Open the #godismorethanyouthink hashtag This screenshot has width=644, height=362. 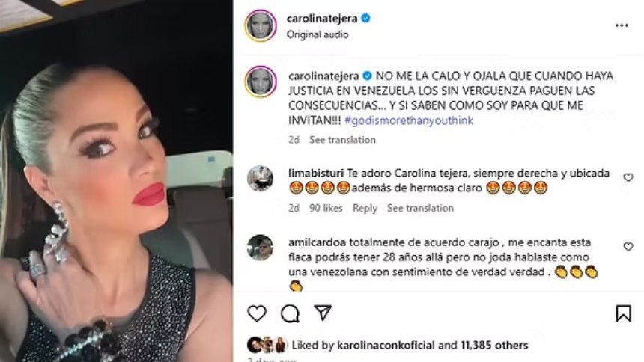coord(409,120)
